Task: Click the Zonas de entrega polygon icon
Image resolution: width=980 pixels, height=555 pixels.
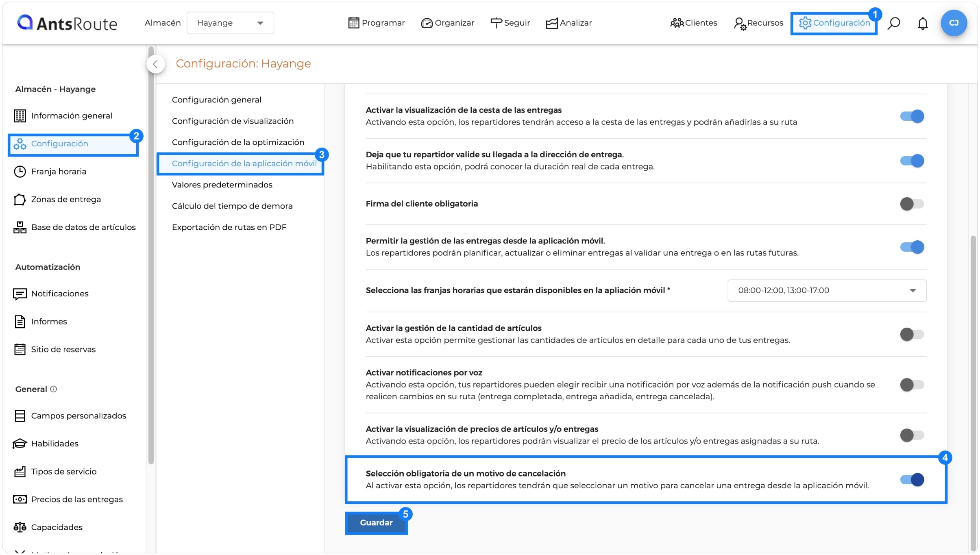Action: (20, 199)
